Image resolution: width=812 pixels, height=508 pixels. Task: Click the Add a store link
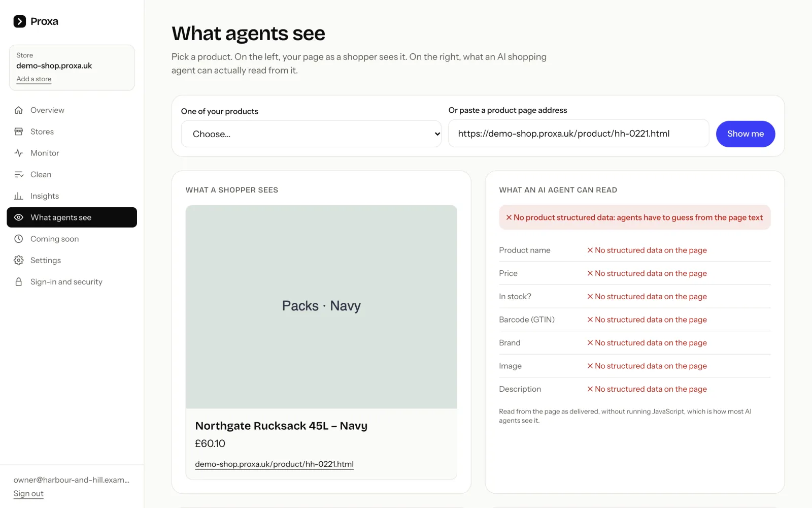[x=34, y=79]
